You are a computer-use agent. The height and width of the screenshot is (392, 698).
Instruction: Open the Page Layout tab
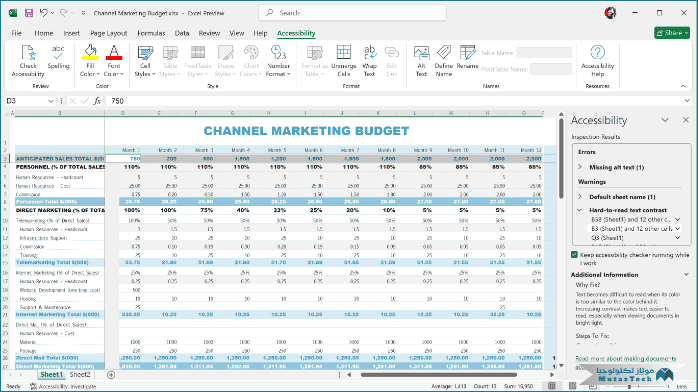click(109, 33)
